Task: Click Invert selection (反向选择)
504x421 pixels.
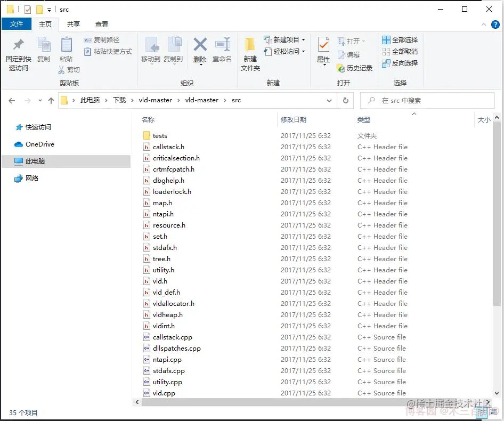Action: coord(400,63)
